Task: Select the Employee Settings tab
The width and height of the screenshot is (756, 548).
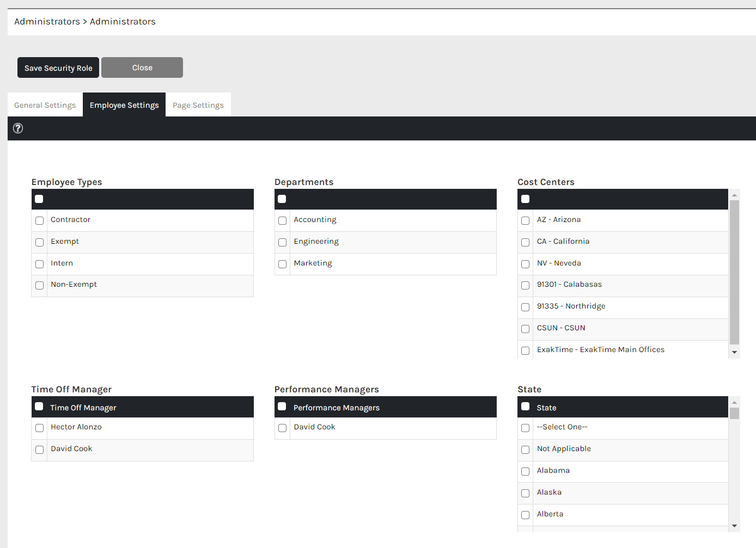Action: pyautogui.click(x=124, y=105)
